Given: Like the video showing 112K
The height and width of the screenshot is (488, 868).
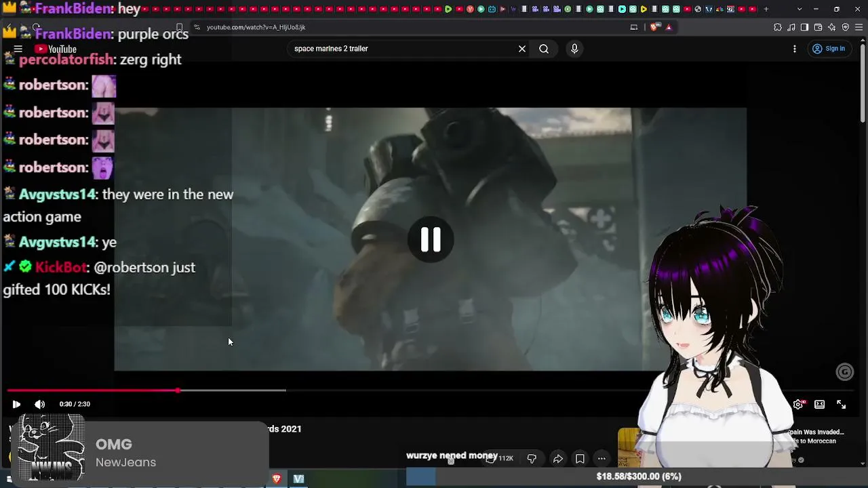Looking at the screenshot, I should pyautogui.click(x=500, y=459).
